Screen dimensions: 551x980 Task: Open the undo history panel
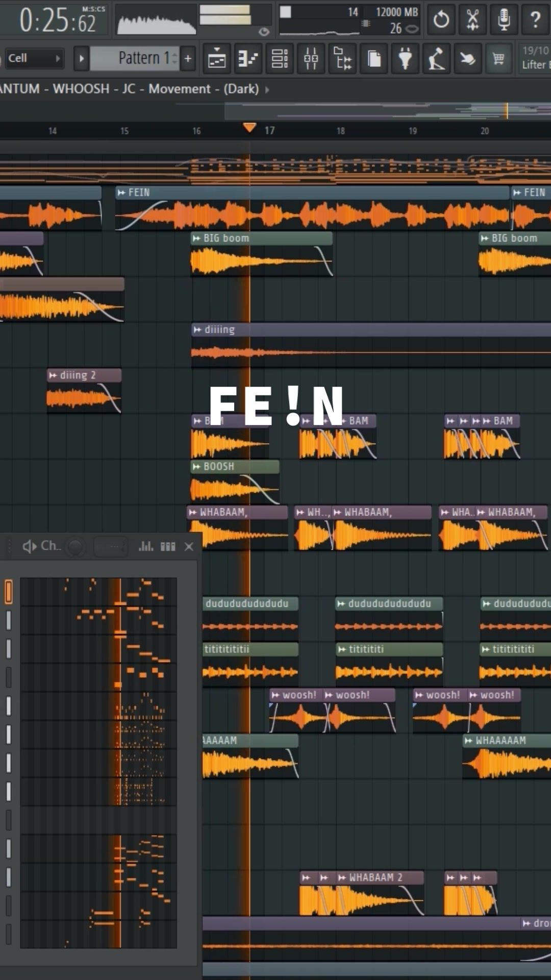click(441, 20)
